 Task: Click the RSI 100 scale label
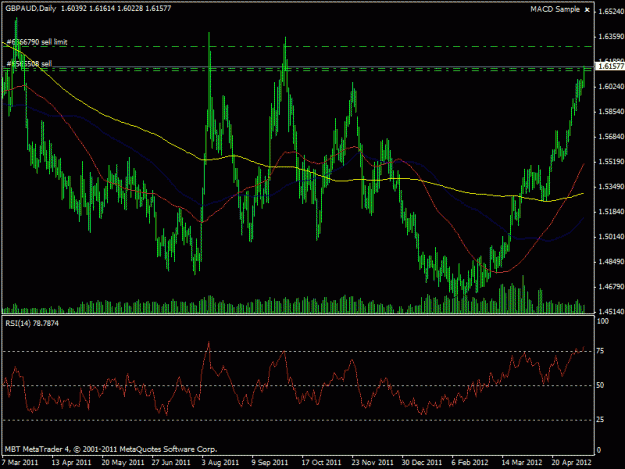tap(603, 321)
